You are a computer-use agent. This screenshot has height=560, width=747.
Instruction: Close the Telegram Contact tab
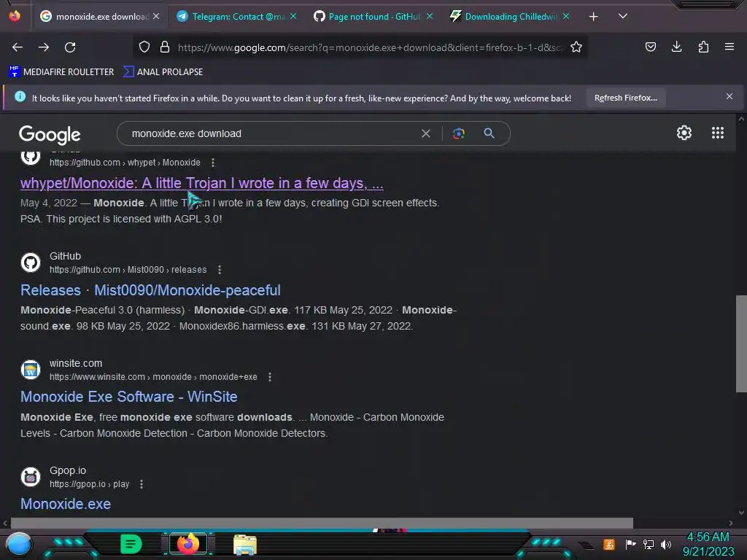coord(293,16)
